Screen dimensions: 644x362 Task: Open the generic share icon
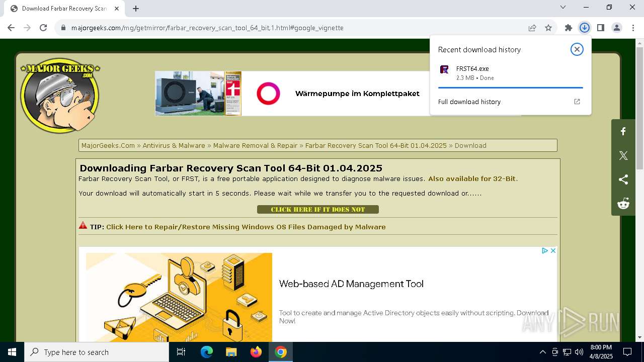pos(623,179)
